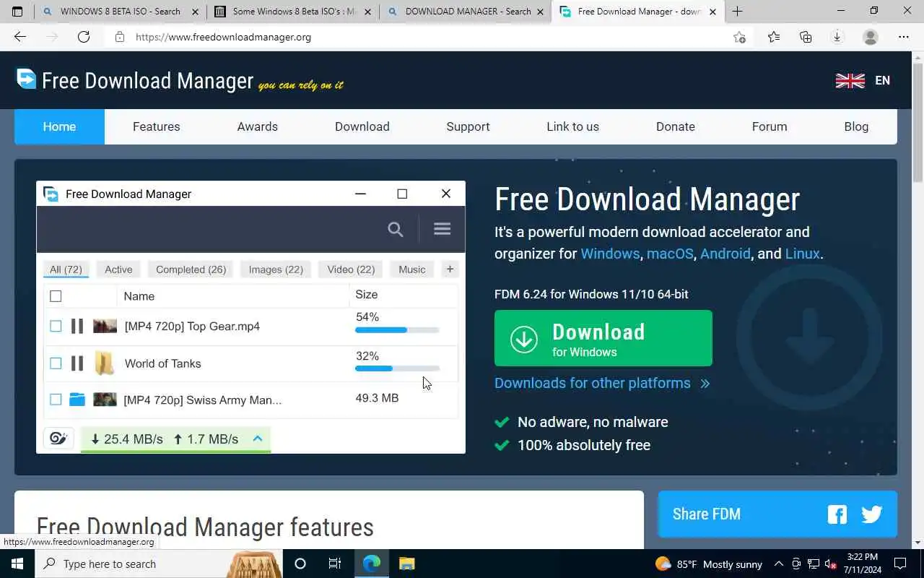
Task: Open the Awards menu item
Action: (258, 126)
